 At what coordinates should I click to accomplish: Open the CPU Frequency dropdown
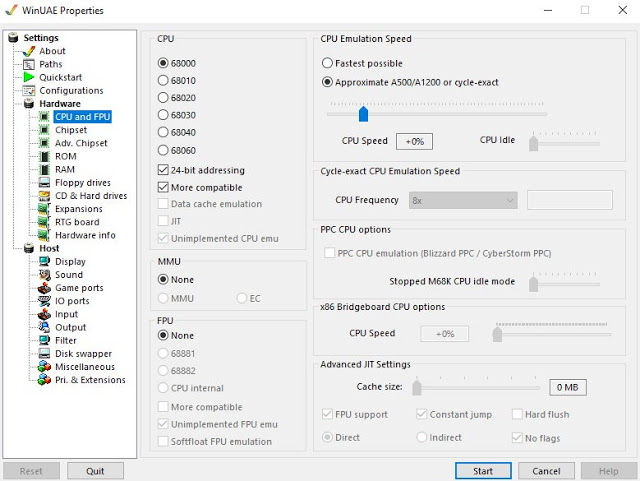coord(463,200)
